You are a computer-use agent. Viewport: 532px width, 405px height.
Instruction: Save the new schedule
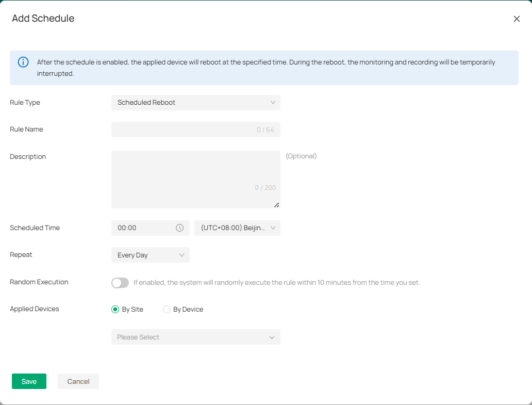(x=29, y=381)
